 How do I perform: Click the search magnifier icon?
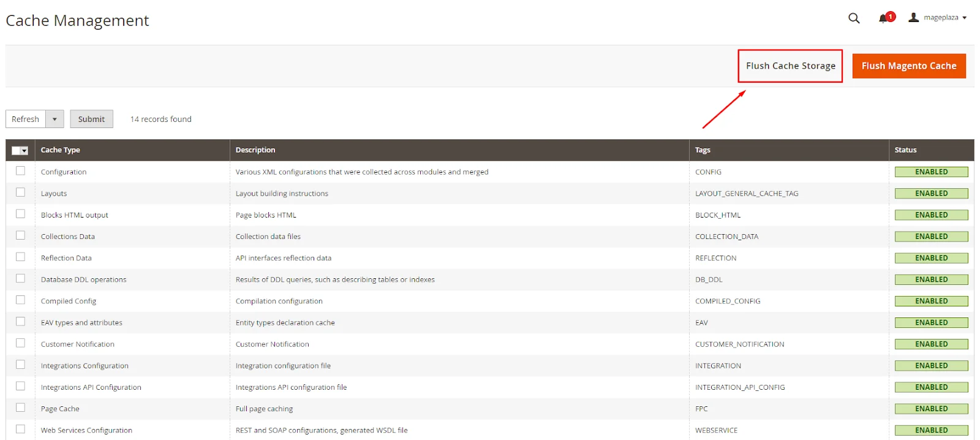854,18
